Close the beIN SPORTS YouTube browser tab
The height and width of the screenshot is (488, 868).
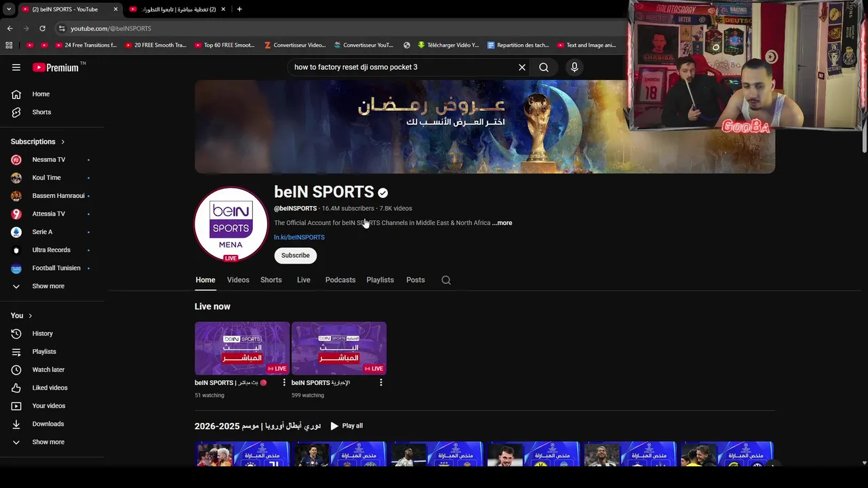(x=115, y=9)
